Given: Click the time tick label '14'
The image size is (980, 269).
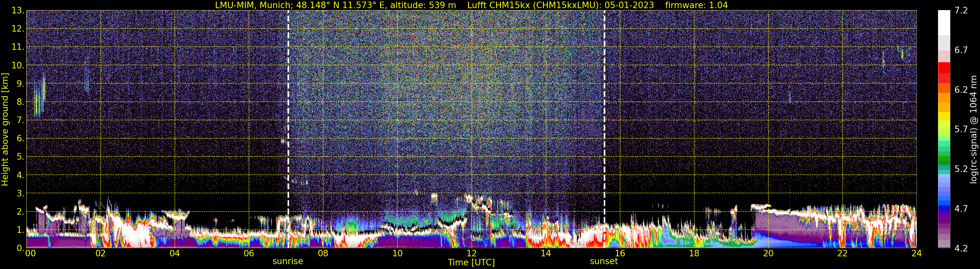Looking at the screenshot, I should [x=545, y=253].
